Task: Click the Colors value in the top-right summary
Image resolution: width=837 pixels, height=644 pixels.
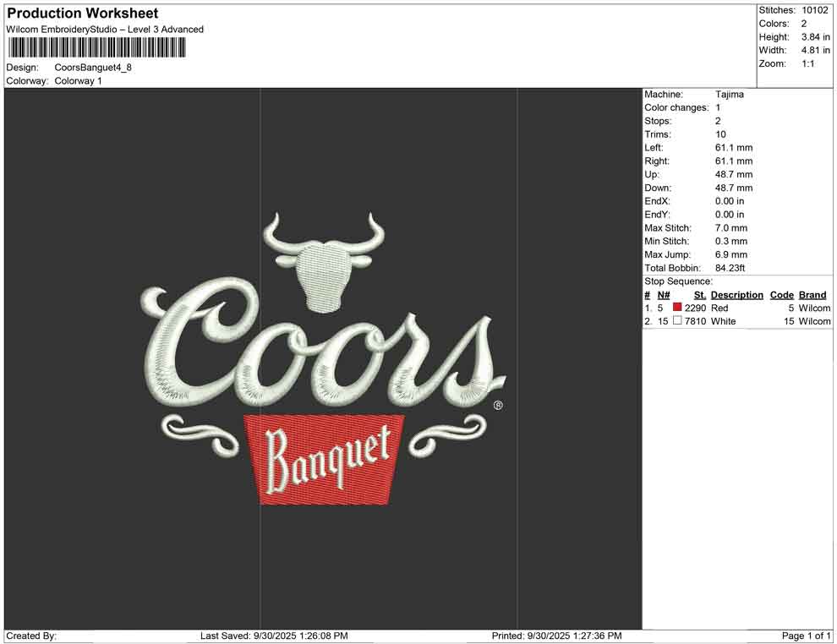Action: point(804,24)
